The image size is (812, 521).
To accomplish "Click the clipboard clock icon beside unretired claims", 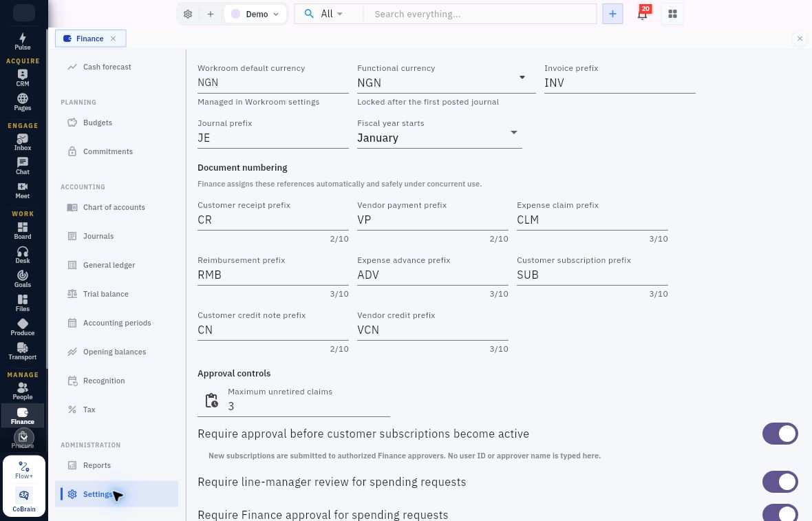I will click(x=211, y=401).
